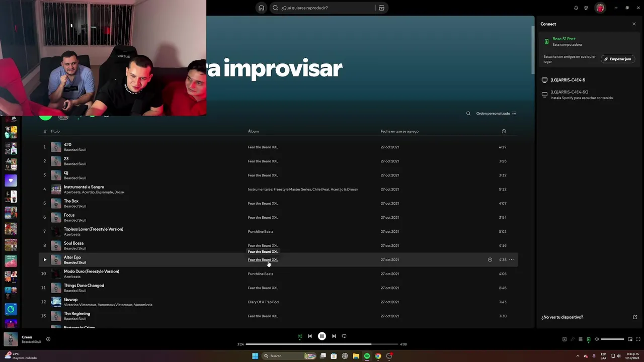Click the Empezar jam button
The image size is (644, 362).
pyautogui.click(x=618, y=59)
